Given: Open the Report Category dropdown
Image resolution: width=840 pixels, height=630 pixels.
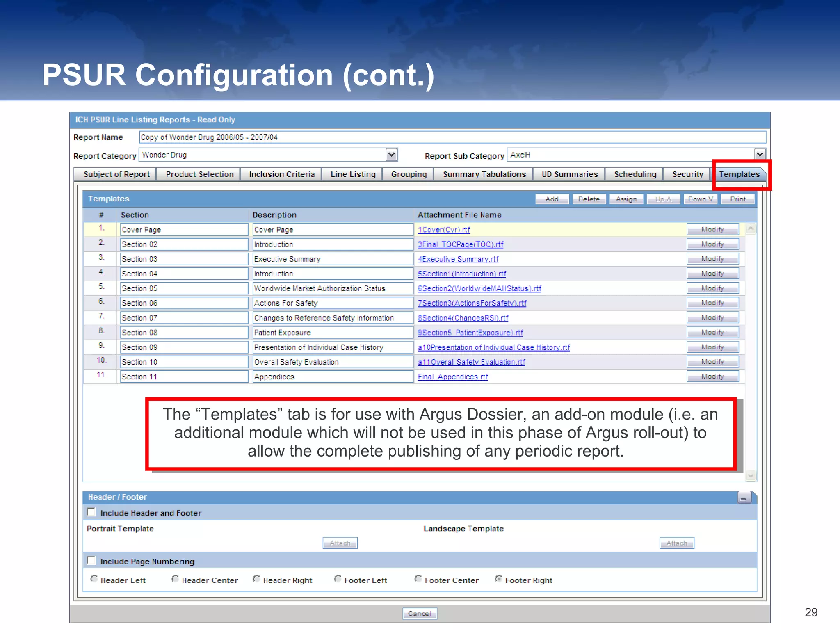Looking at the screenshot, I should 392,155.
